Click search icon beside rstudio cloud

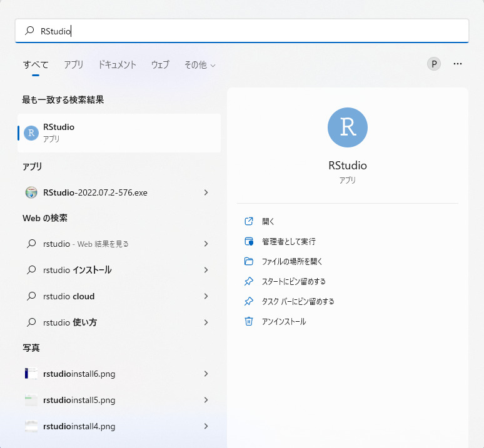(31, 296)
